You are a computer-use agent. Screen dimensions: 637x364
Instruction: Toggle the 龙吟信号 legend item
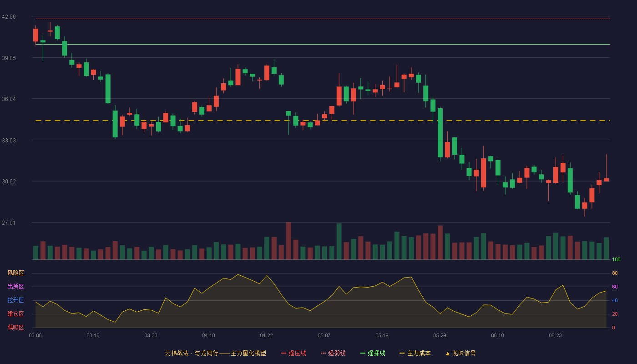click(x=460, y=353)
